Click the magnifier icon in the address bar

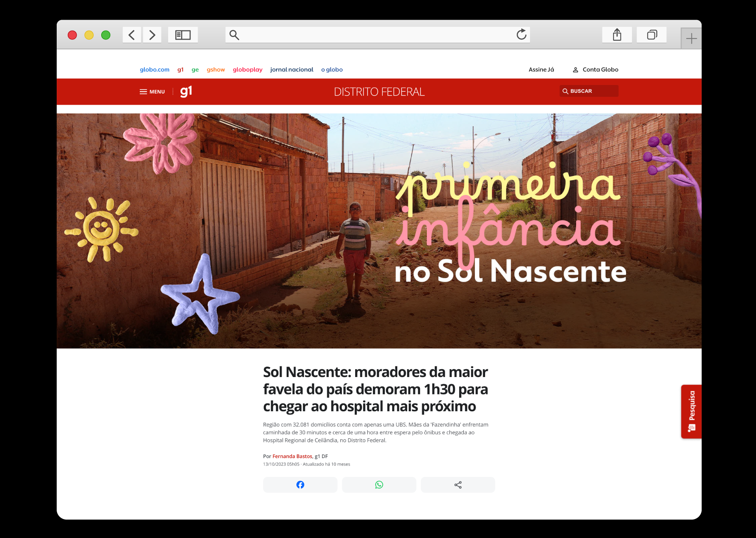pos(234,35)
